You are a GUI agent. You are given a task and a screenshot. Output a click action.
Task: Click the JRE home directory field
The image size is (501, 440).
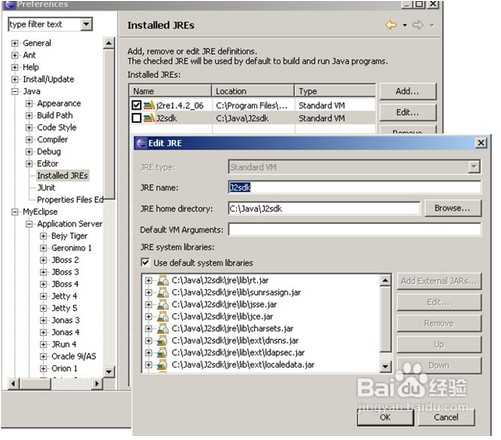pyautogui.click(x=324, y=209)
